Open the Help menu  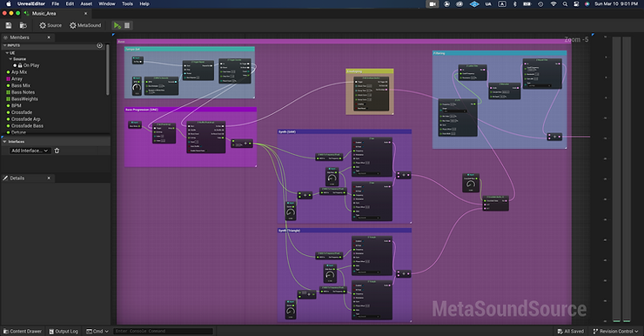pos(144,3)
